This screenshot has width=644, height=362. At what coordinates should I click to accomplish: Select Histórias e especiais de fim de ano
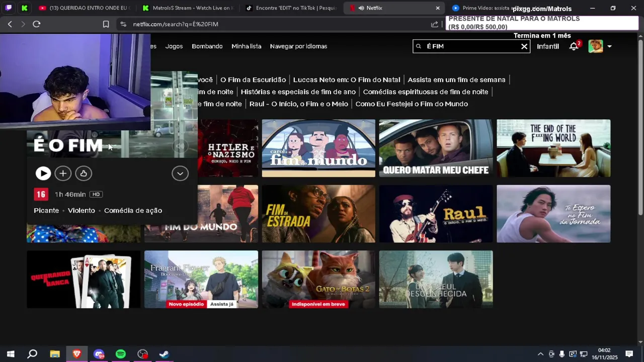click(298, 92)
